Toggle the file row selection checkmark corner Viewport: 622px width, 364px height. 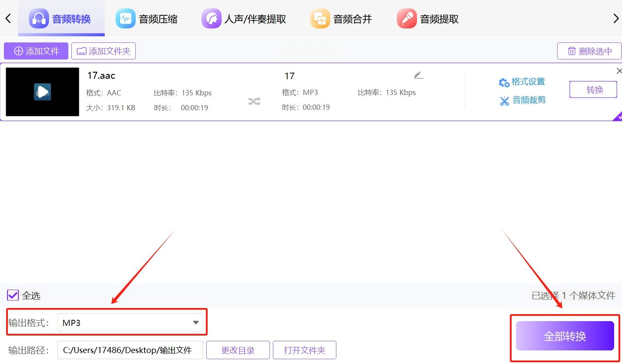[618, 116]
